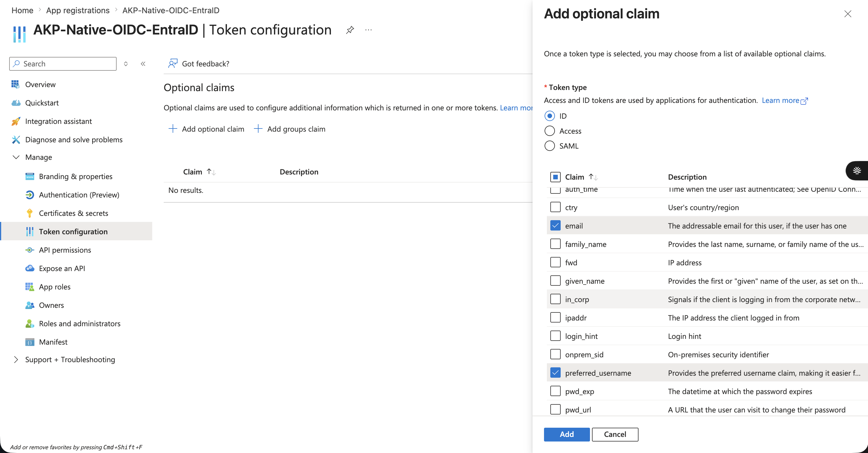
Task: Open Certificates & secrets page
Action: 74,213
